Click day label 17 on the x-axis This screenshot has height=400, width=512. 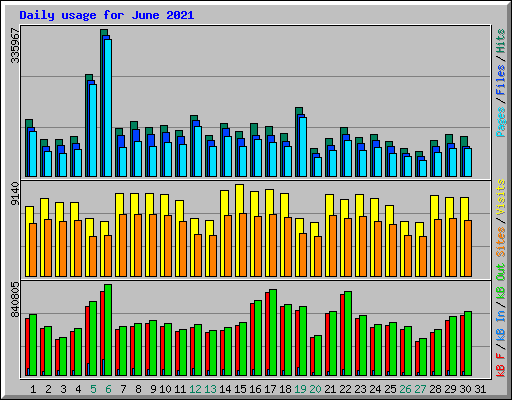pos(270,389)
